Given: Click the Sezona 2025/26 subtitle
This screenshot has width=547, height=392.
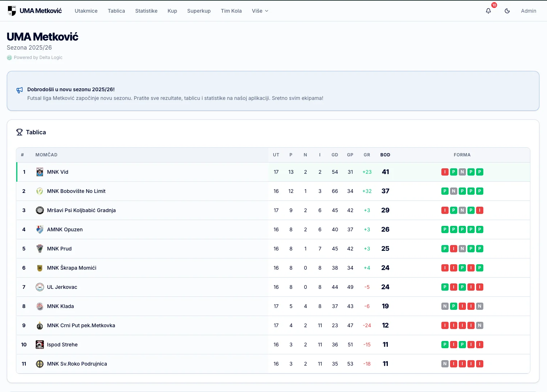Looking at the screenshot, I should pos(29,47).
